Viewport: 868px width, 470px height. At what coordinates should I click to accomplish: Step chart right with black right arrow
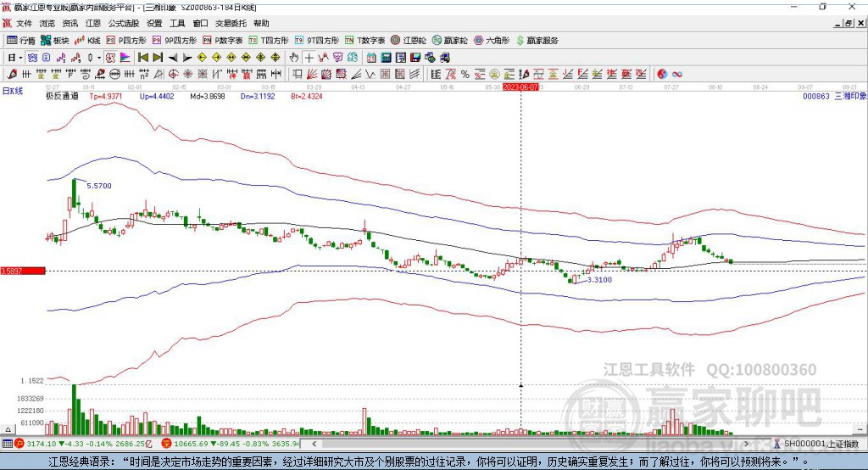click(187, 58)
